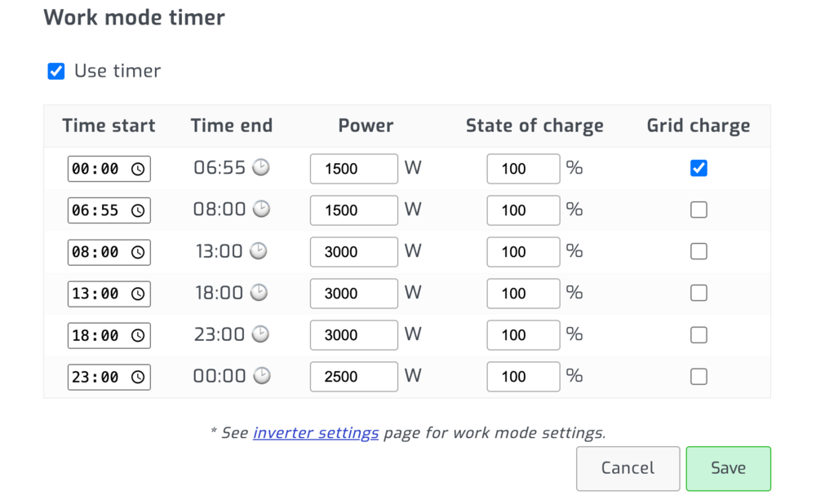Viewport: 816px width, 504px height.
Task: Click clock icon in 13:00 start time field
Action: [x=138, y=294]
